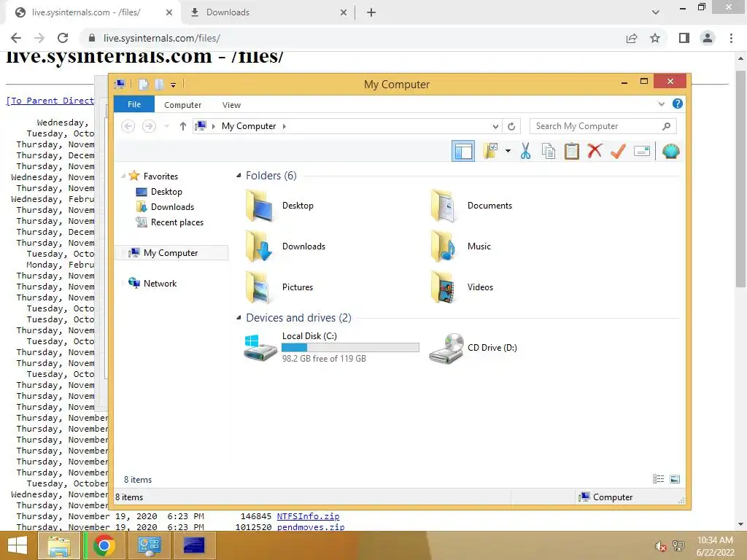Open Chrome profile avatar menu
Screen dimensions: 747x560
click(708, 38)
